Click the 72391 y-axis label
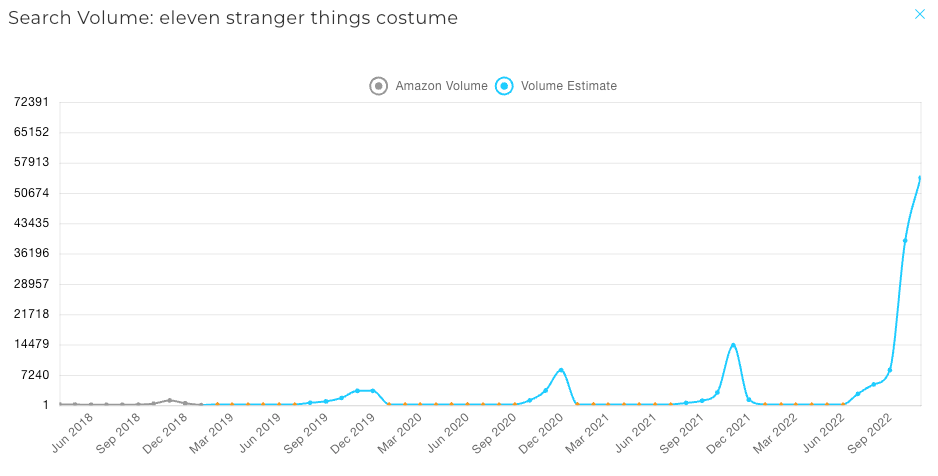Image resolution: width=938 pixels, height=476 pixels. [x=31, y=102]
